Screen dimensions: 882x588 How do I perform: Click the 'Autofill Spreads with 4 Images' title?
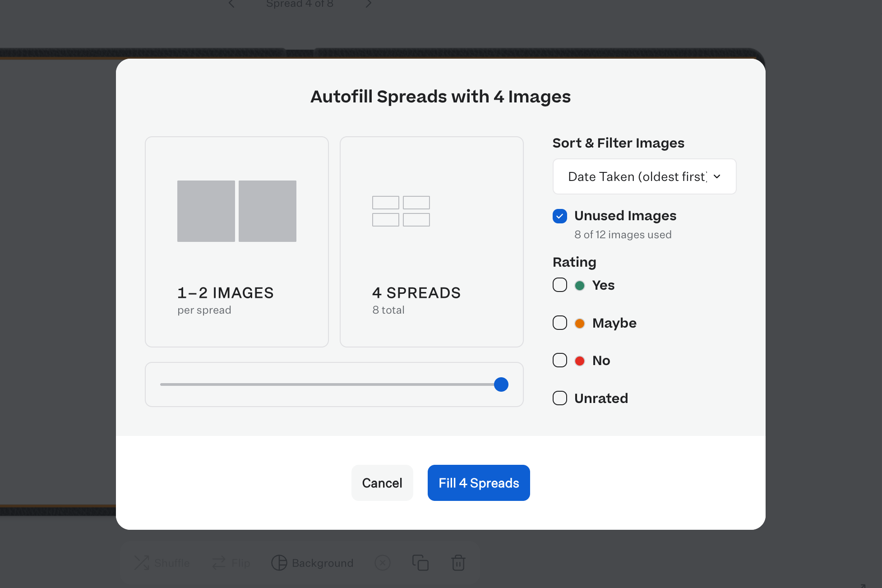[440, 97]
